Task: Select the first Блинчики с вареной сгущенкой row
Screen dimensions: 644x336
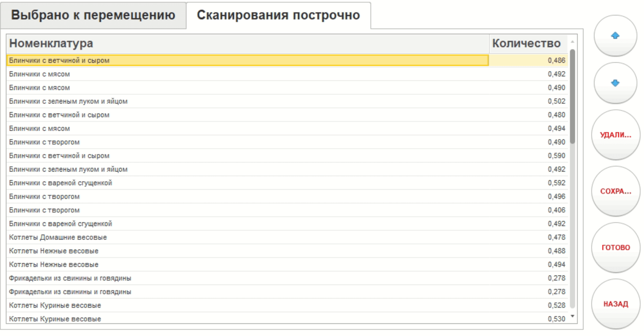Action: pyautogui.click(x=248, y=183)
